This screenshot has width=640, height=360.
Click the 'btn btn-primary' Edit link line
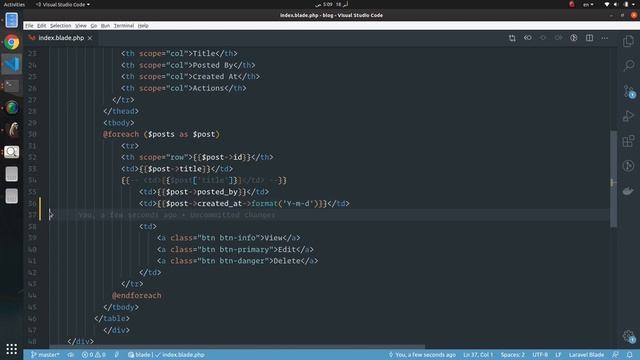236,249
